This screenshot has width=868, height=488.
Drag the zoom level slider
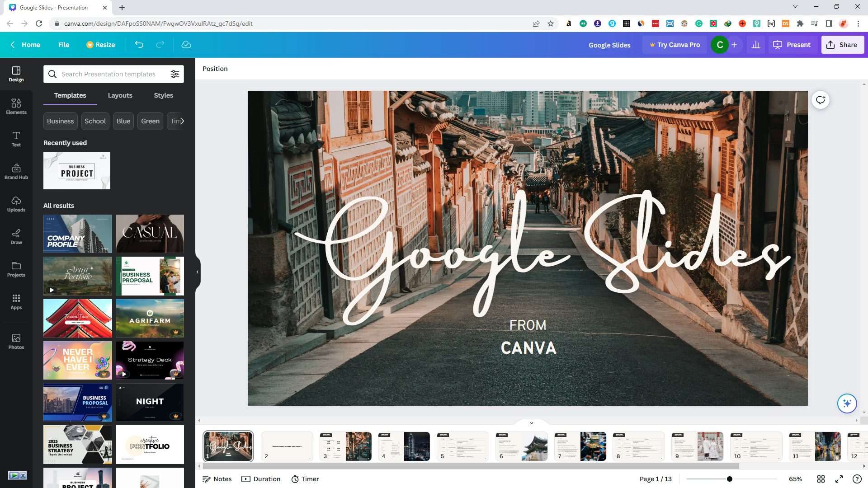tap(728, 479)
